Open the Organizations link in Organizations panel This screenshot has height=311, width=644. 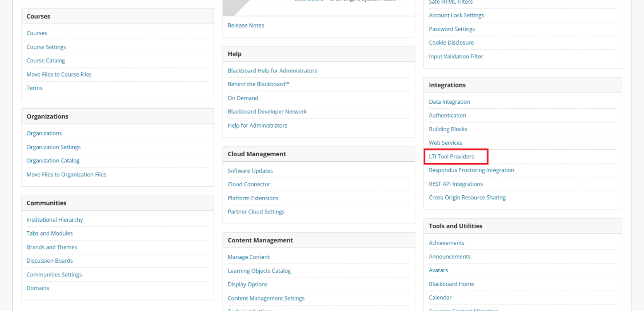[x=44, y=133]
